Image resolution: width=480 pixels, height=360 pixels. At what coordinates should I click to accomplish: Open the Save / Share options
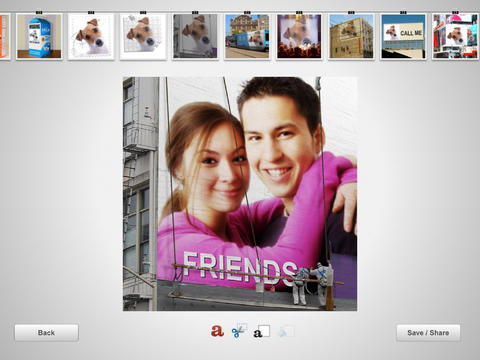[x=428, y=333]
